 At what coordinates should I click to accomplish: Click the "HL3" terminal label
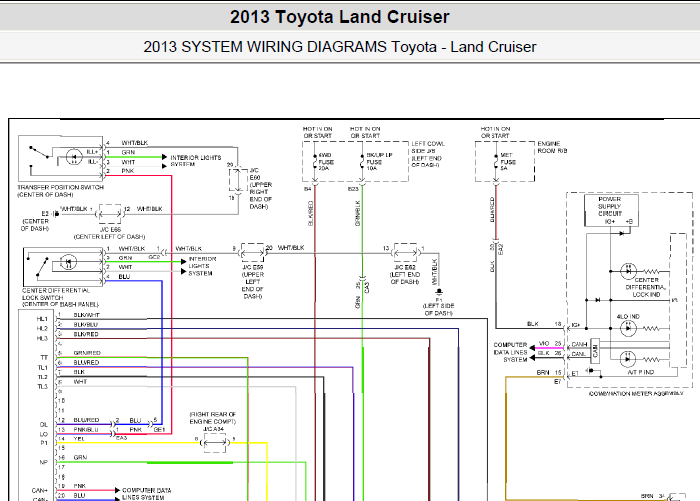click(42, 338)
